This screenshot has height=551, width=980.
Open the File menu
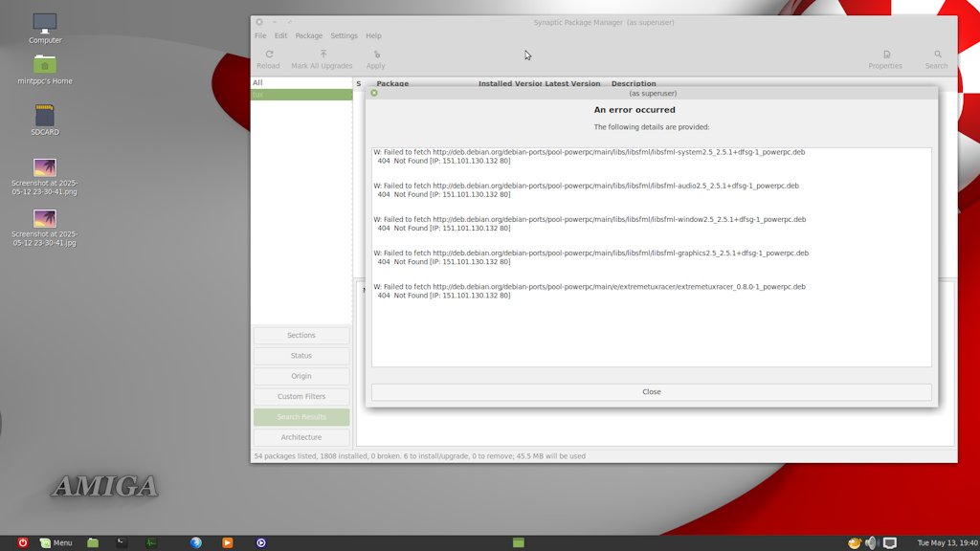(x=260, y=36)
